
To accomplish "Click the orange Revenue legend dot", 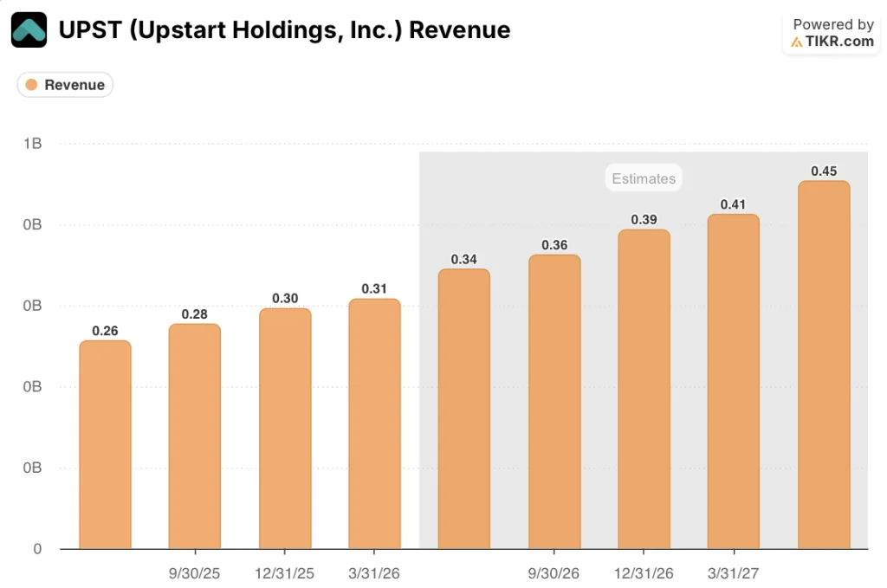I will coord(32,85).
